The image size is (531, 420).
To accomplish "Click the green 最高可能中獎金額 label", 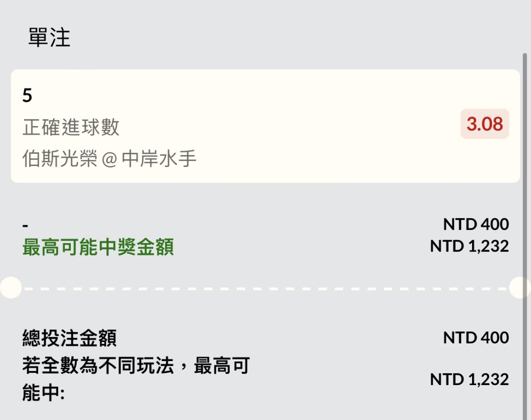I will point(98,248).
